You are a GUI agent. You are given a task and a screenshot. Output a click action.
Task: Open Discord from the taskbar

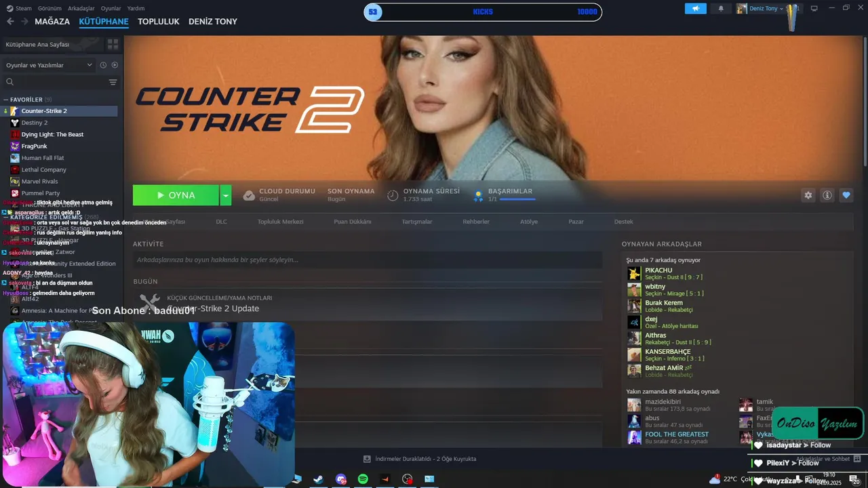[x=340, y=479]
